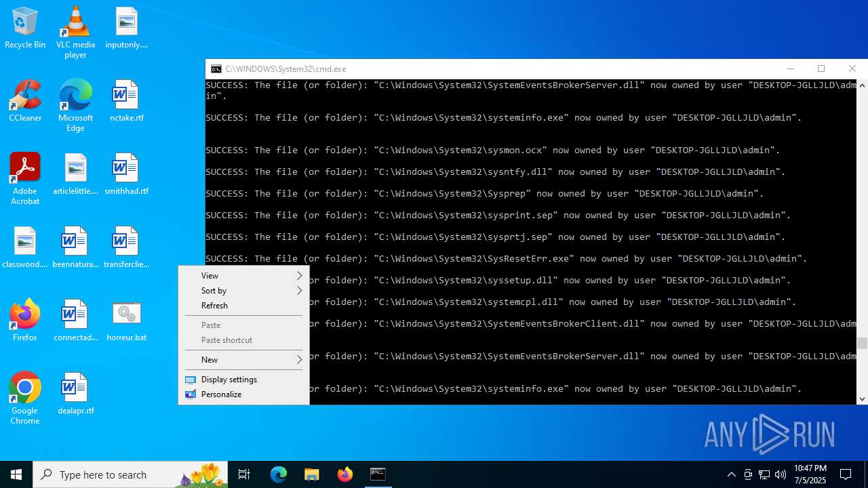Open the volume control in system tray
Image resolution: width=868 pixels, height=488 pixels.
tap(781, 474)
